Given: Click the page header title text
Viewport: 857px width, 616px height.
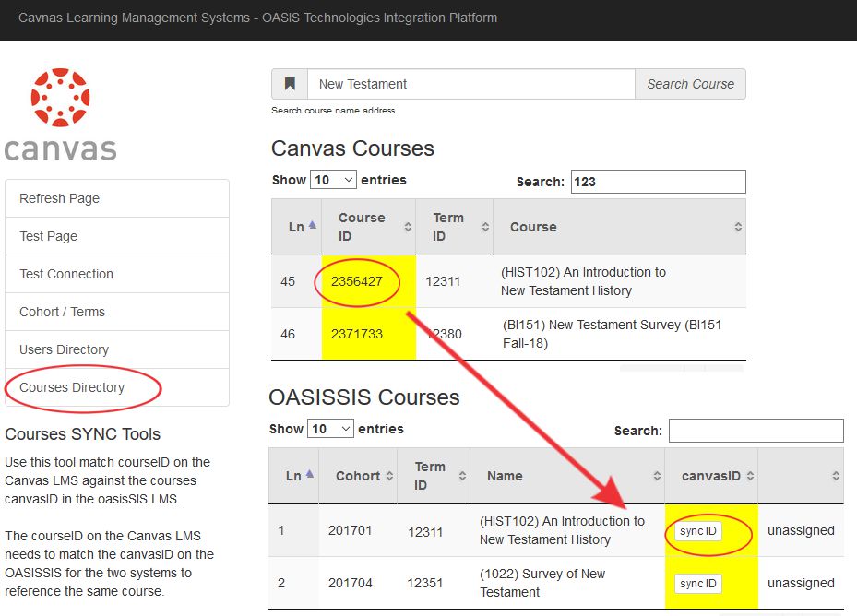Looking at the screenshot, I should pyautogui.click(x=258, y=18).
